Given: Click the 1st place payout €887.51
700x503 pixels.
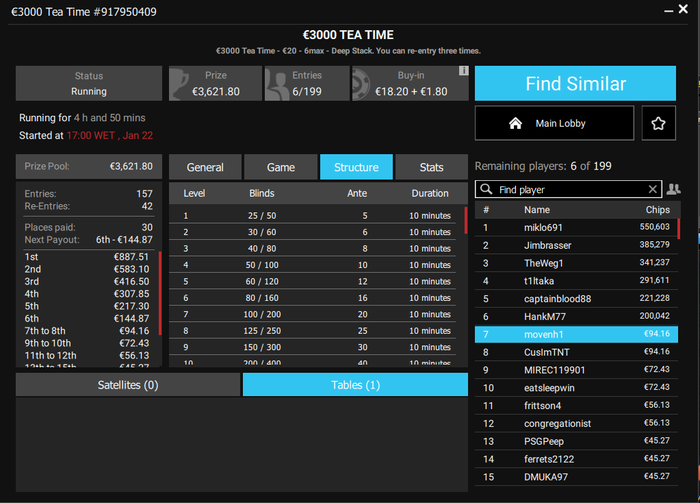Looking at the screenshot, I should 131,257.
